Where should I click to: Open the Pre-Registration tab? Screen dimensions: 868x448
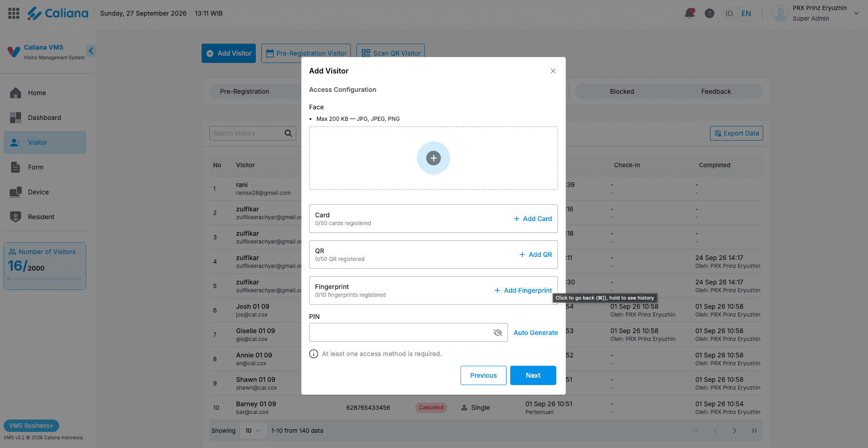[245, 91]
